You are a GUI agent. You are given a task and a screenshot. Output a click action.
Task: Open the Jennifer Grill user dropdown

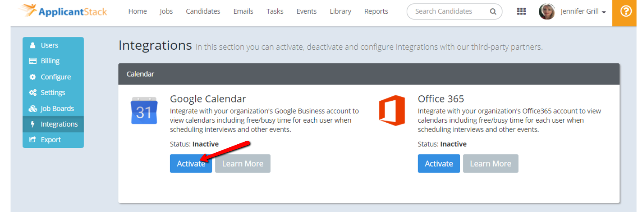tap(583, 11)
